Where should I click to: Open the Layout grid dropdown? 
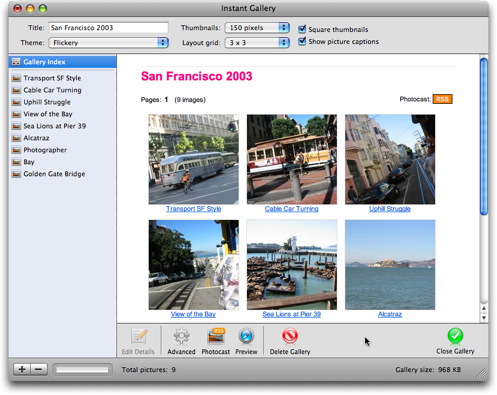tap(257, 43)
